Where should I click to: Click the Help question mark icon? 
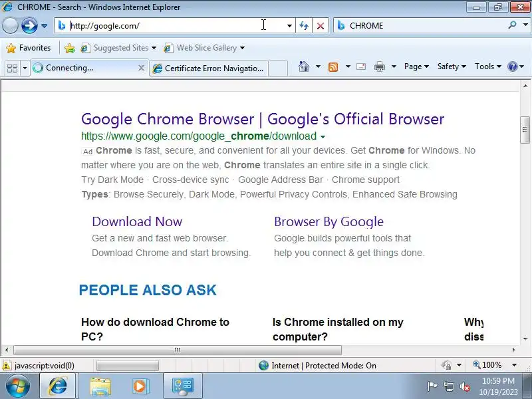pos(512,66)
